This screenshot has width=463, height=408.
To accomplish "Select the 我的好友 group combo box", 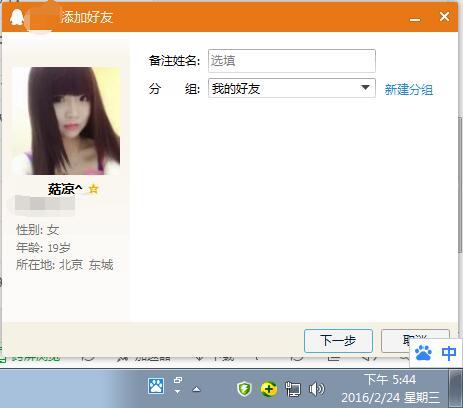I will [292, 88].
